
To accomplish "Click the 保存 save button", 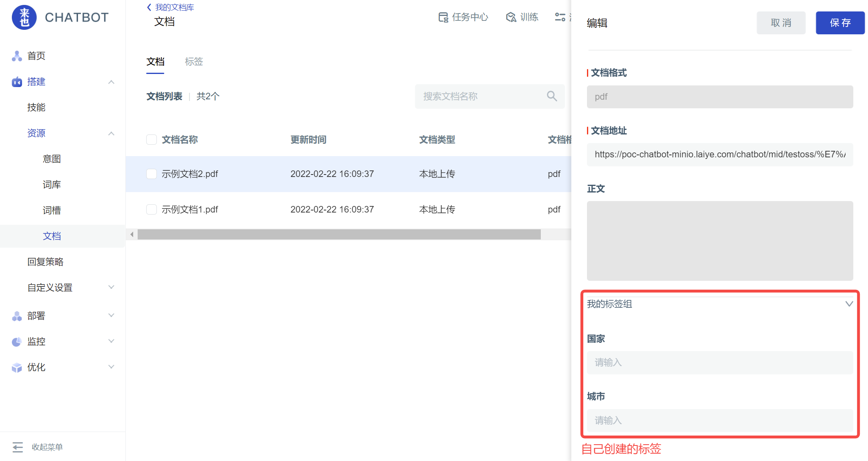I will [840, 23].
